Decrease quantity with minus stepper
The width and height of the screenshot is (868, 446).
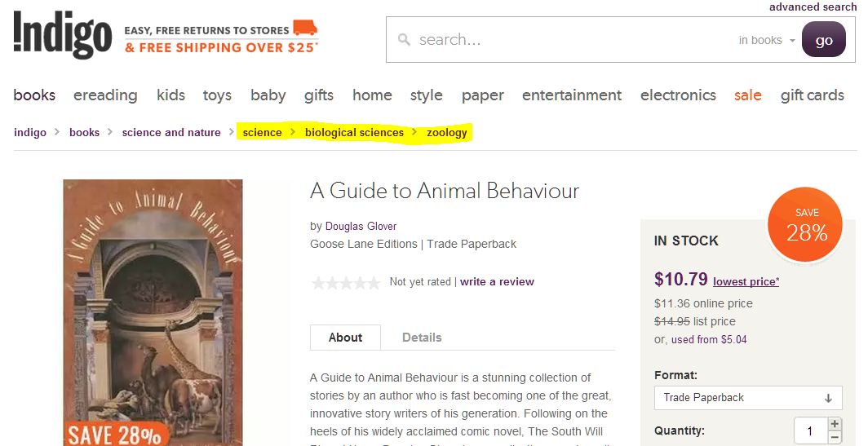pos(834,437)
